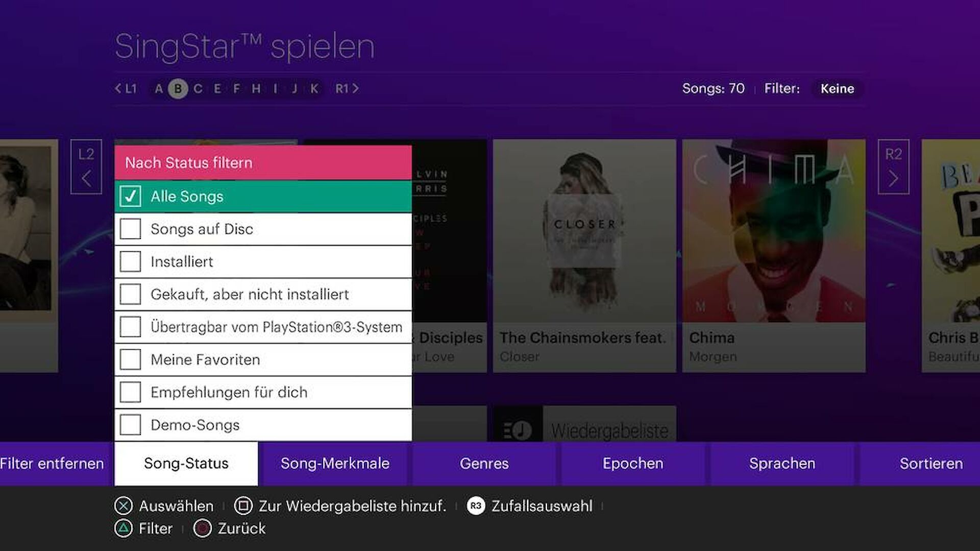Click the R2 scroll right button
Viewport: 980px width, 551px height.
(893, 166)
